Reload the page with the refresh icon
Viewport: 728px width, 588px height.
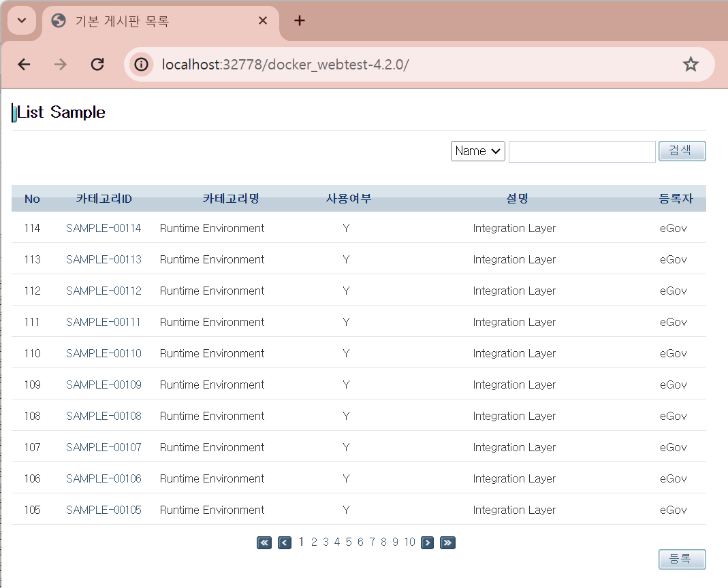[x=97, y=65]
